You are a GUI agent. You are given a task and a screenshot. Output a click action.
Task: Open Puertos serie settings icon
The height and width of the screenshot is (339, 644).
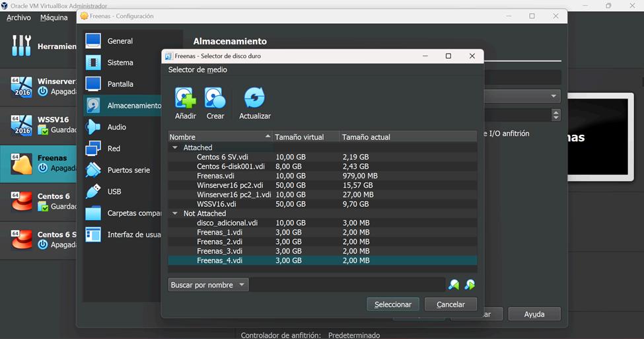93,170
